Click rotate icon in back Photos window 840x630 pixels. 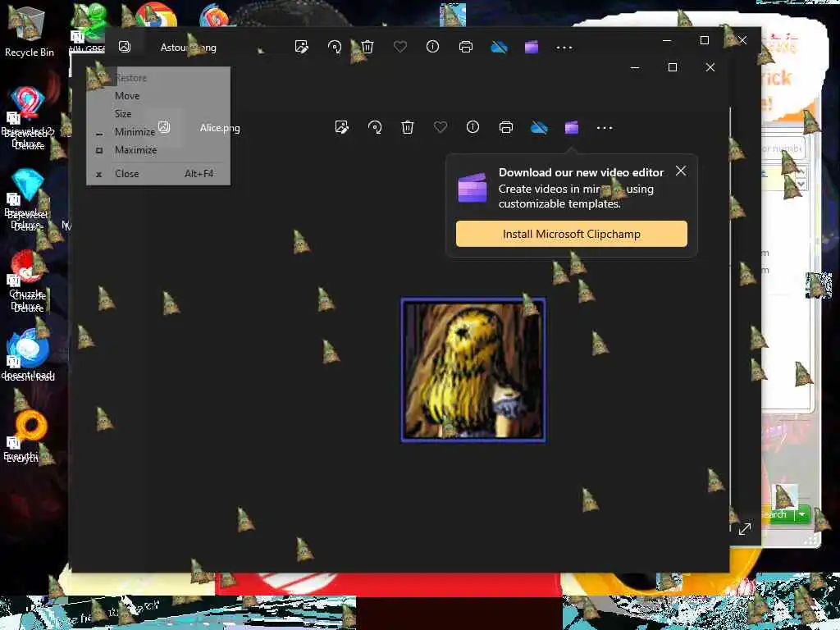[335, 47]
